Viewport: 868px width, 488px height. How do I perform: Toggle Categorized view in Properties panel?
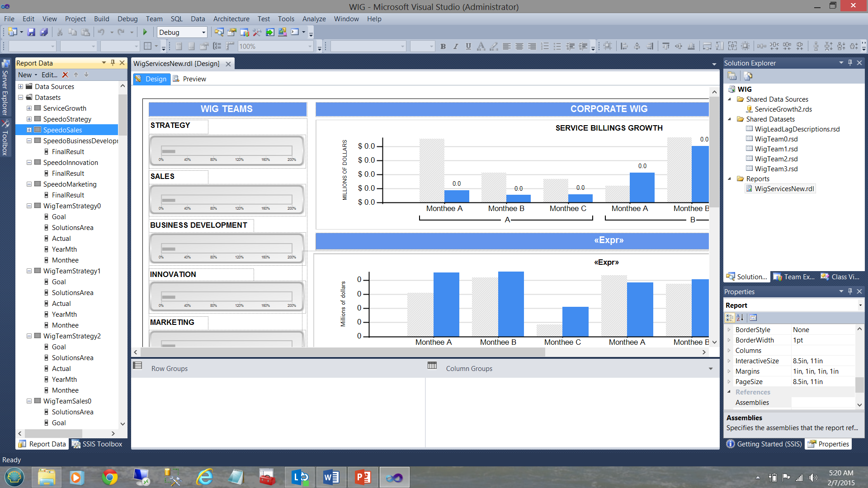coord(730,318)
